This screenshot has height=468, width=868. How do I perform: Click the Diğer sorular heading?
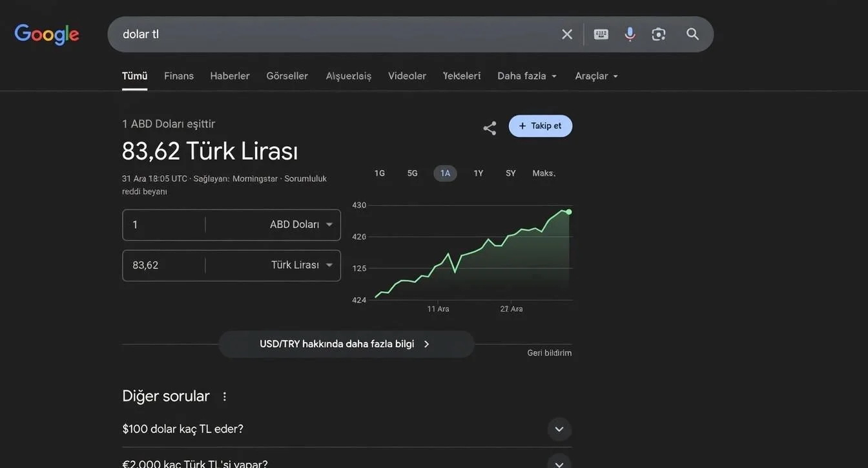coord(166,396)
